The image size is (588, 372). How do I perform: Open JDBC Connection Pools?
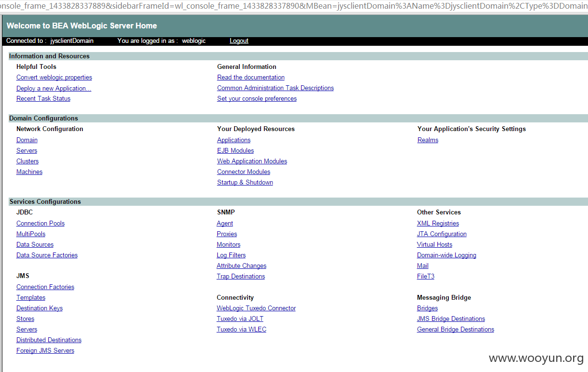click(x=40, y=224)
